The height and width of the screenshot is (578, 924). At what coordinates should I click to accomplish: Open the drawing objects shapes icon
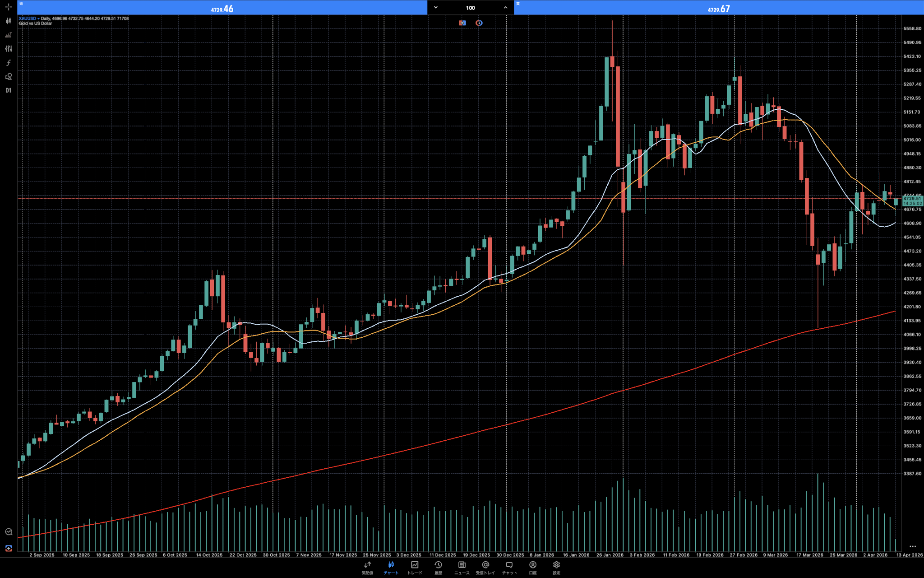coord(8,77)
